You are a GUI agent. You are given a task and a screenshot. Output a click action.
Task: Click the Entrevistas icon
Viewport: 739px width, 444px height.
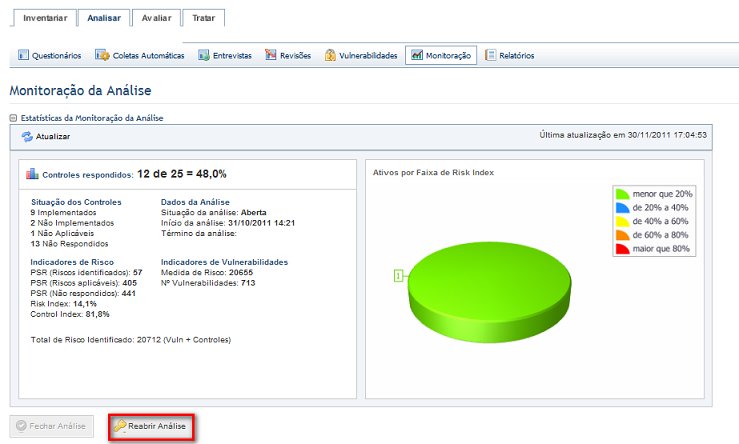pyautogui.click(x=204, y=55)
